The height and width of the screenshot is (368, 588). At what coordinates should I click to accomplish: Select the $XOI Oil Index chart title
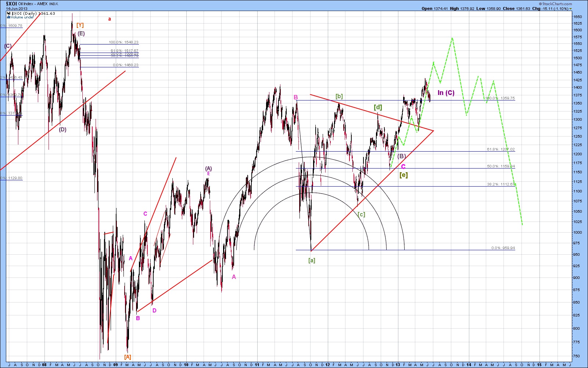32,4
